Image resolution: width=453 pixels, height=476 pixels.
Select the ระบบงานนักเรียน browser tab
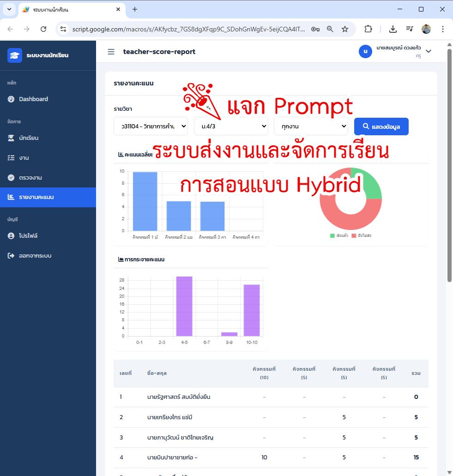point(72,9)
